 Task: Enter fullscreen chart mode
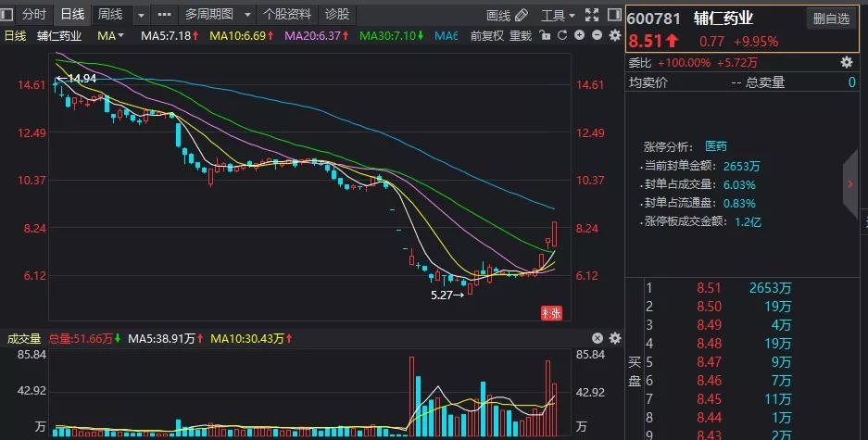coord(592,15)
